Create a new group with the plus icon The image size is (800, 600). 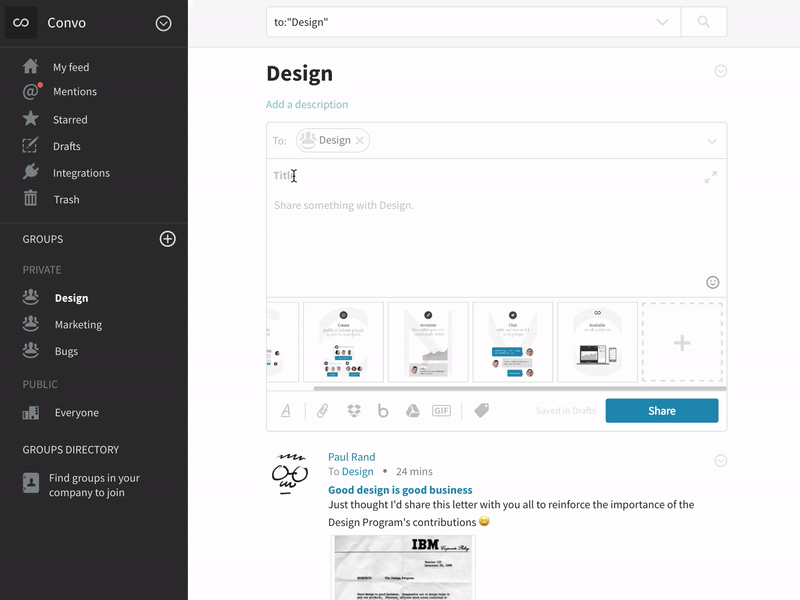(168, 239)
